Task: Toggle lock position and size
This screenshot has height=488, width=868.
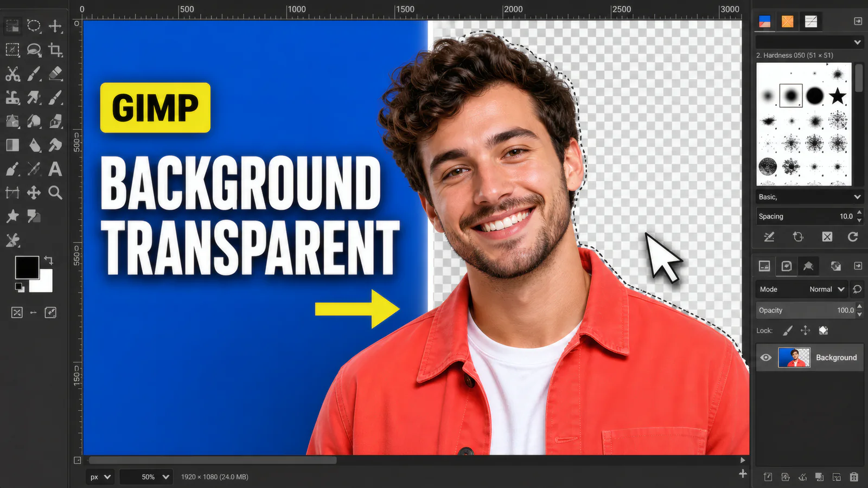Action: click(x=805, y=330)
